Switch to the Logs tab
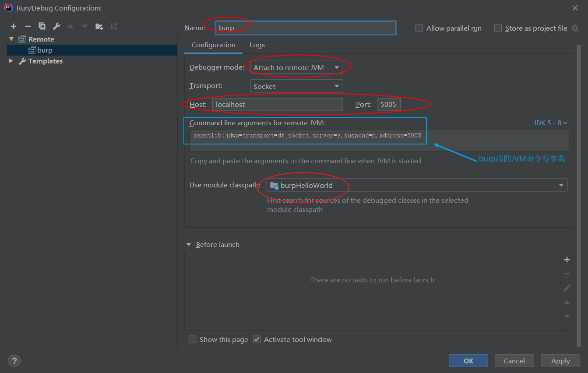The height and width of the screenshot is (373, 588). pyautogui.click(x=257, y=45)
